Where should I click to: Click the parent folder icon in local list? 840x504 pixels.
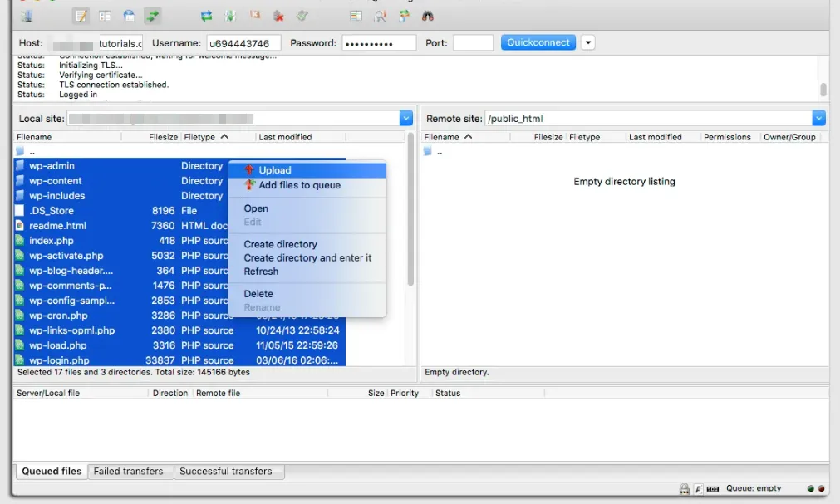[20, 152]
